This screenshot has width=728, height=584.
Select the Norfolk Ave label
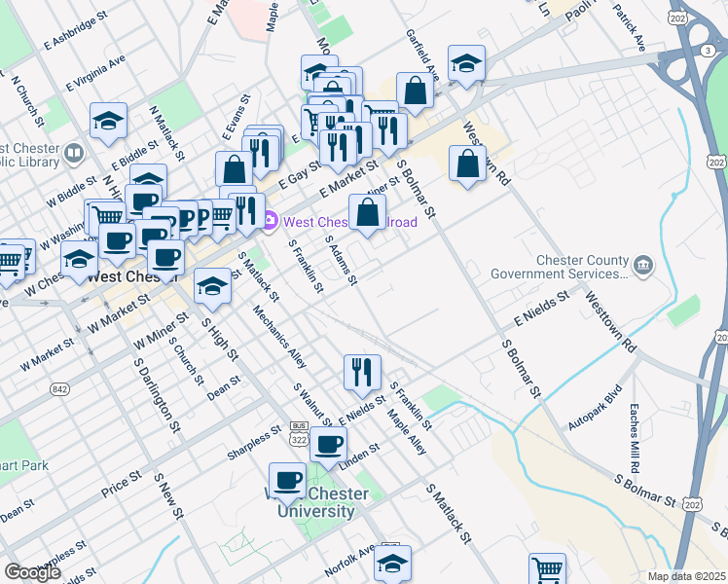349,560
